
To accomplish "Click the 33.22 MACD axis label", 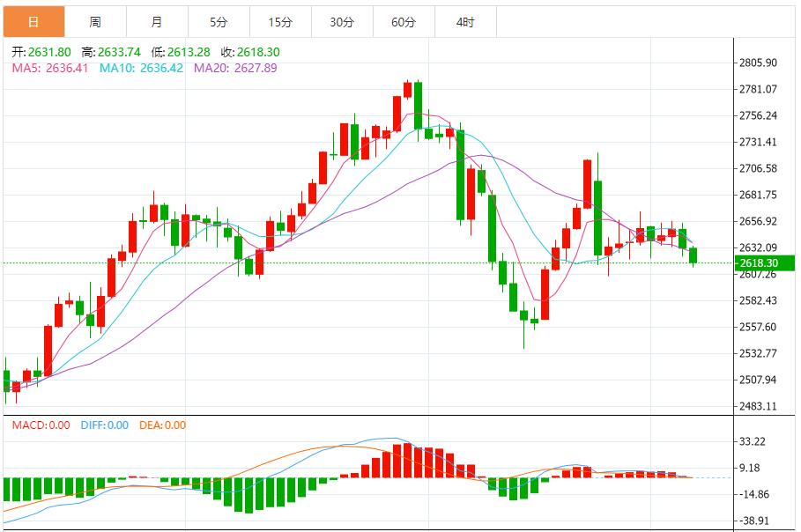I will (754, 441).
